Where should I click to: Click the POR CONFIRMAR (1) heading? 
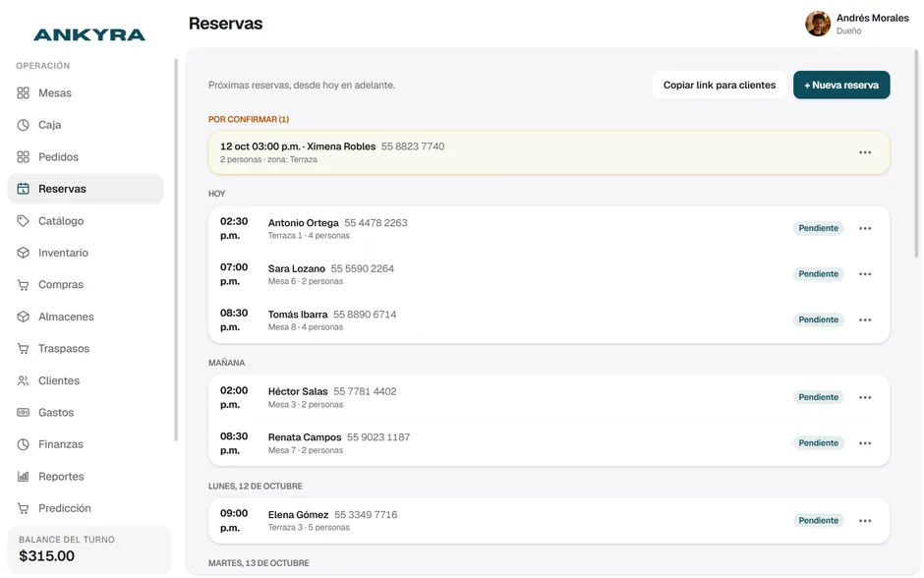point(249,120)
